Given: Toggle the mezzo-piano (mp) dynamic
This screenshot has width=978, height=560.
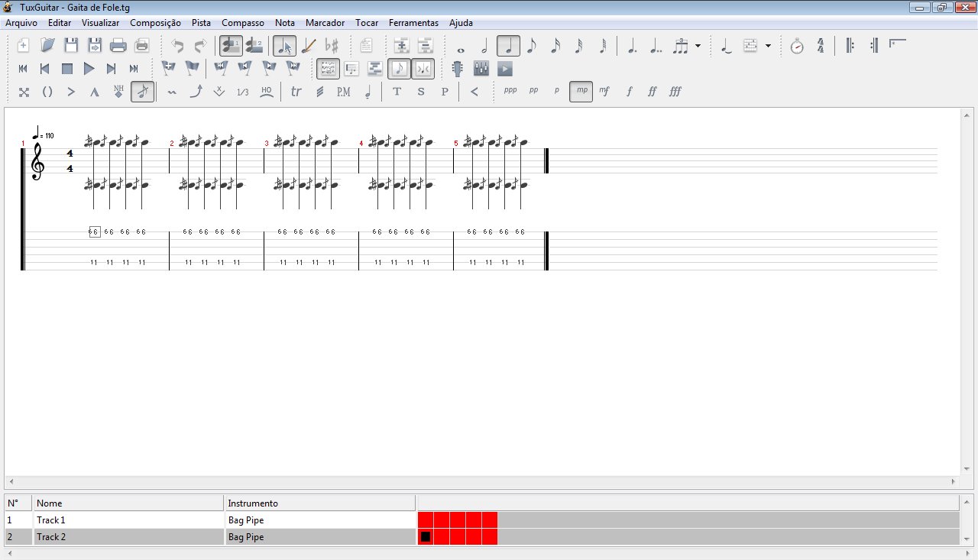Looking at the screenshot, I should pyautogui.click(x=581, y=92).
